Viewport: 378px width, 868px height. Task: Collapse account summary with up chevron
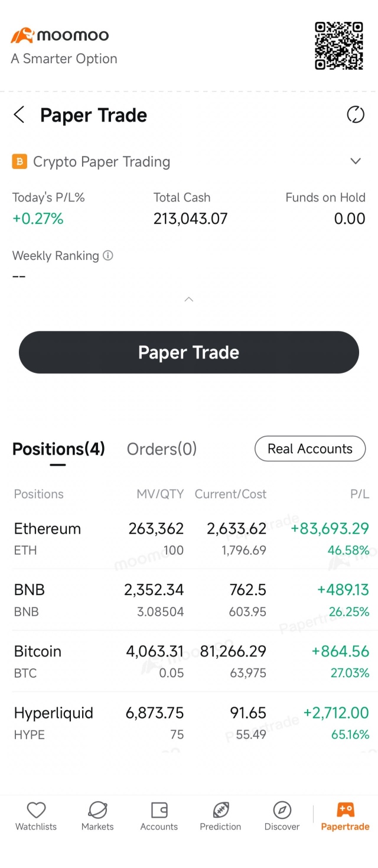point(189,300)
